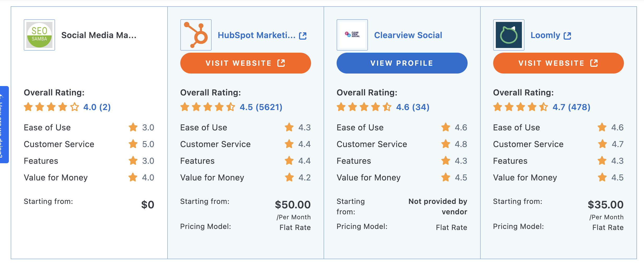Click the half-filled fifth star in HubSpot's rating
Screen dimensions: 644x267
231,107
